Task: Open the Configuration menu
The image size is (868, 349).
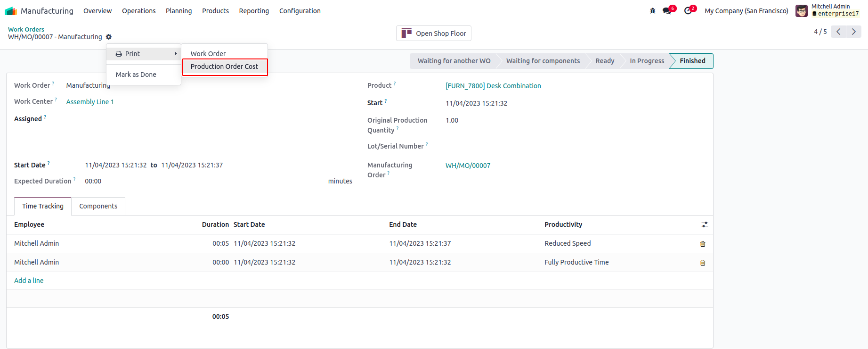Action: 300,11
